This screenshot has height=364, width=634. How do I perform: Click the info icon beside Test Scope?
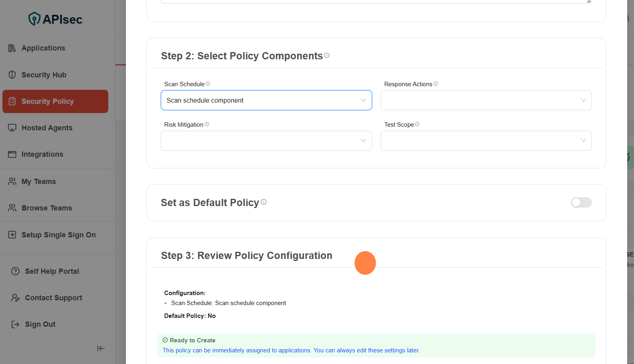[417, 124]
